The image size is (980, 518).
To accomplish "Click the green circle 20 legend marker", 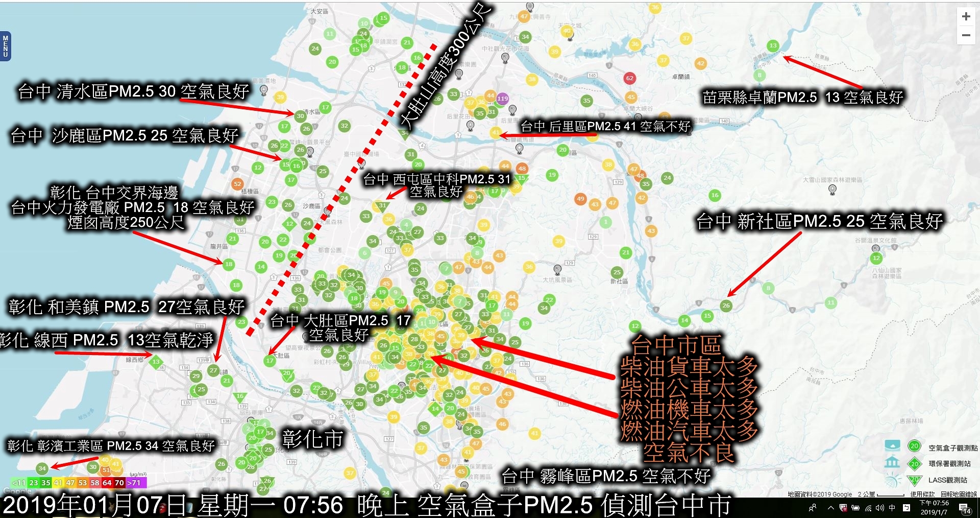I will pyautogui.click(x=914, y=446).
